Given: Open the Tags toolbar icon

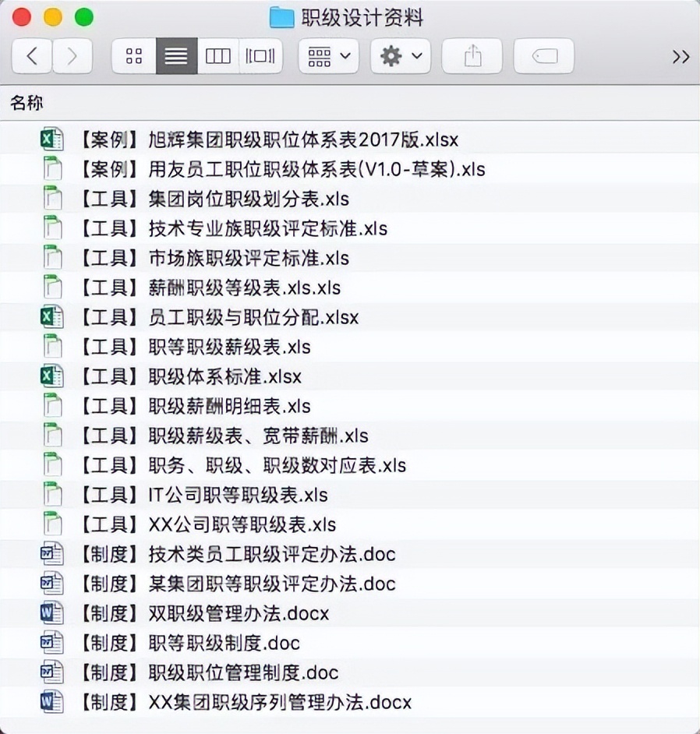Looking at the screenshot, I should (x=543, y=55).
